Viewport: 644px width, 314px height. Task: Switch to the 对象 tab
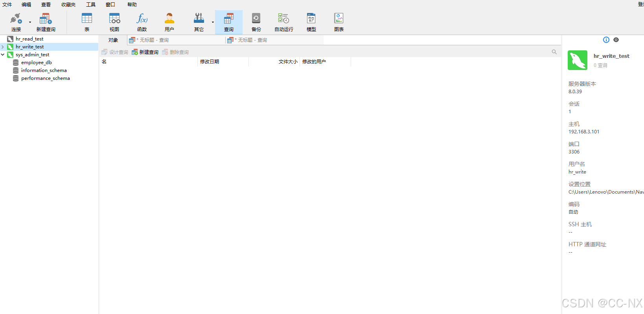tap(113, 40)
